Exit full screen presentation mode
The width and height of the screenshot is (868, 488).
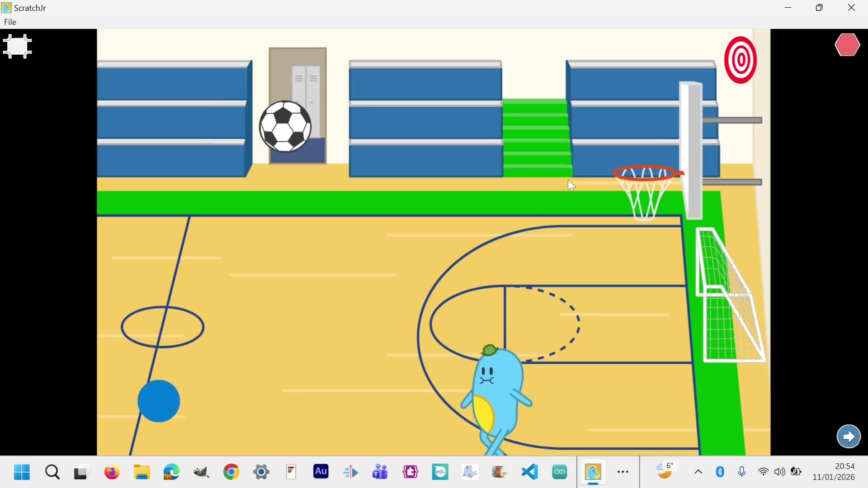(17, 47)
